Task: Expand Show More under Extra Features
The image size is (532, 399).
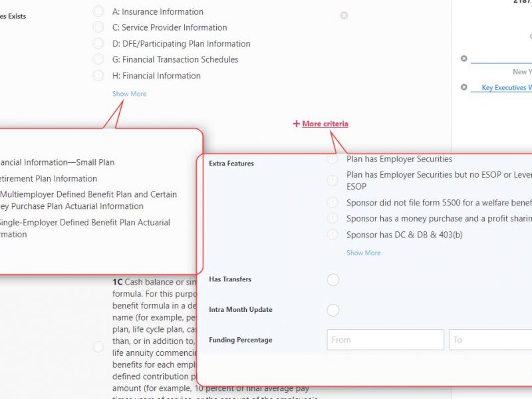Action: pos(363,253)
